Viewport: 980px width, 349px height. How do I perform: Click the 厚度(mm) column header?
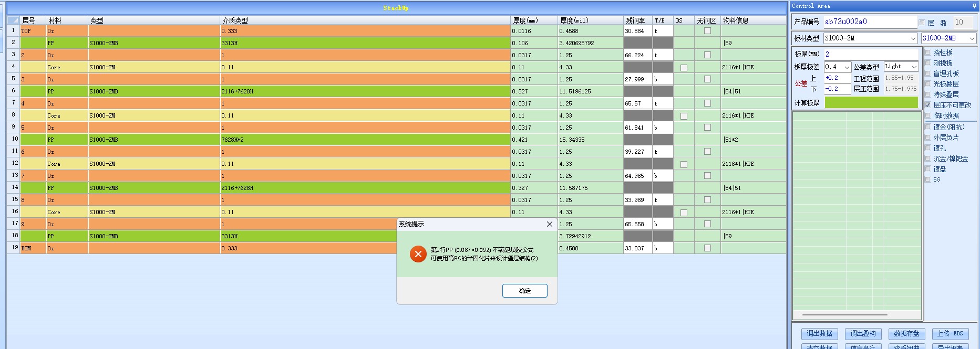click(x=534, y=20)
